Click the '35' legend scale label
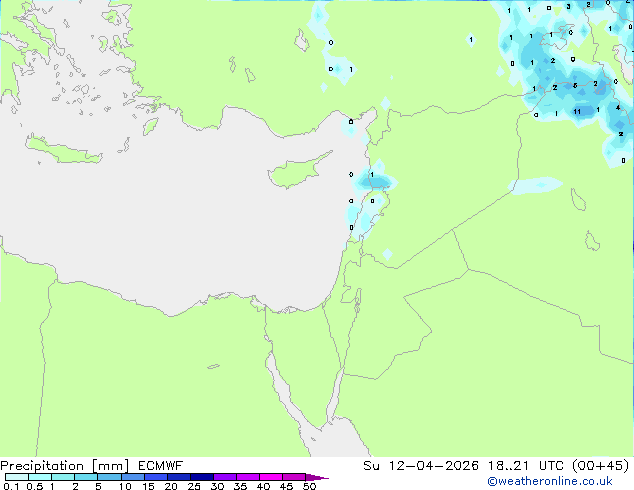The width and height of the screenshot is (634, 490). (240, 486)
